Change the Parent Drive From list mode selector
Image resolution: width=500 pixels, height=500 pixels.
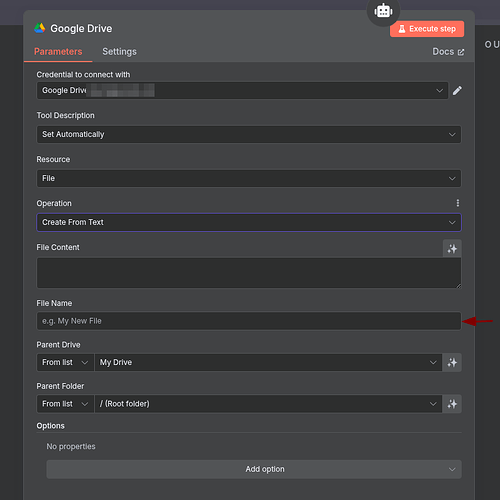click(x=65, y=362)
